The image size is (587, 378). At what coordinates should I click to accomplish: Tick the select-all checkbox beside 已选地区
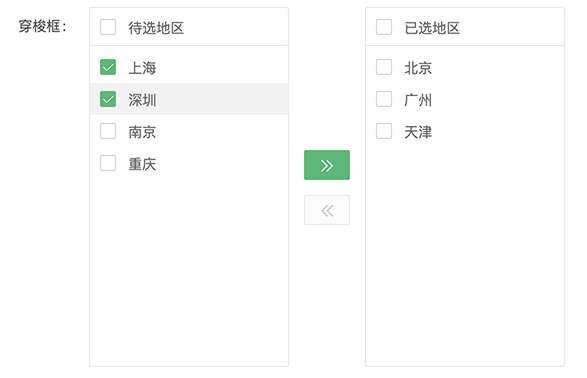[384, 27]
